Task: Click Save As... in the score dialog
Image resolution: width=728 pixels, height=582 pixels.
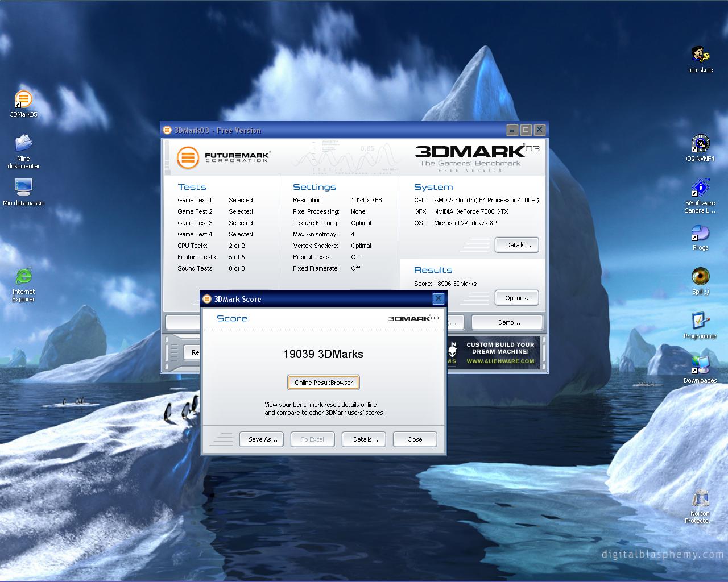Action: 263,439
